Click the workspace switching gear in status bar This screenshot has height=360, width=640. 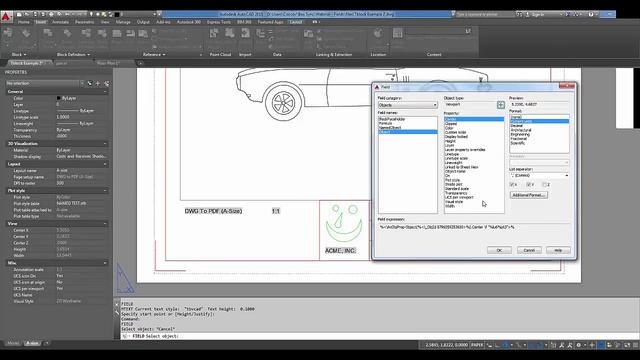pyautogui.click(x=578, y=345)
